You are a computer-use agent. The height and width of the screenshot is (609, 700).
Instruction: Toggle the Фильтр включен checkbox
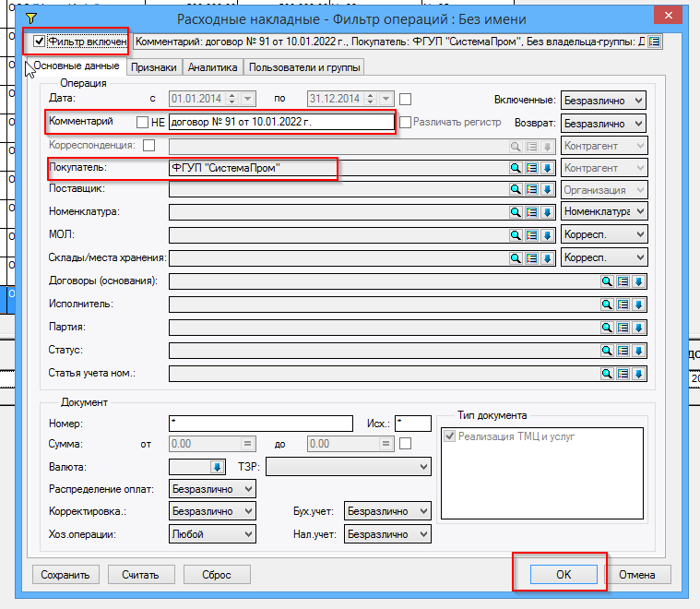(38, 42)
